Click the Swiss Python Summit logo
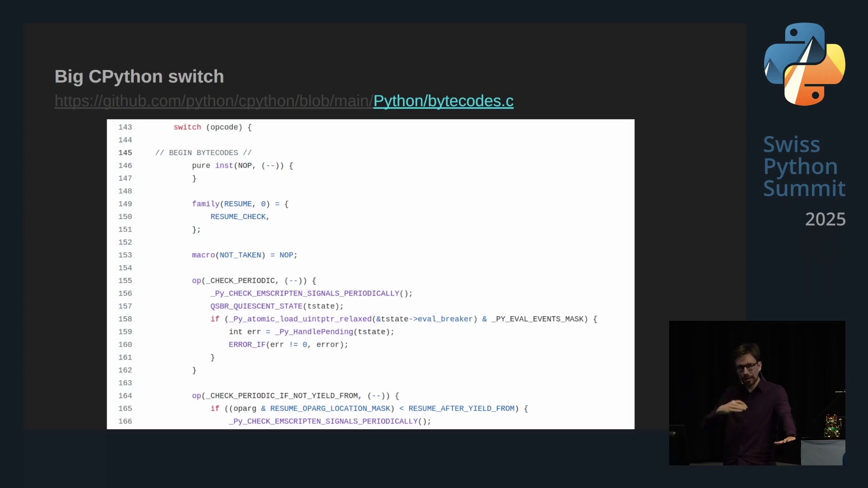 tap(804, 64)
